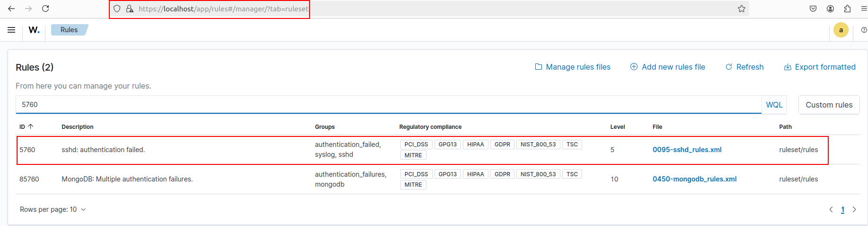868x226 pixels.
Task: Toggle WQL query mode
Action: click(x=774, y=105)
